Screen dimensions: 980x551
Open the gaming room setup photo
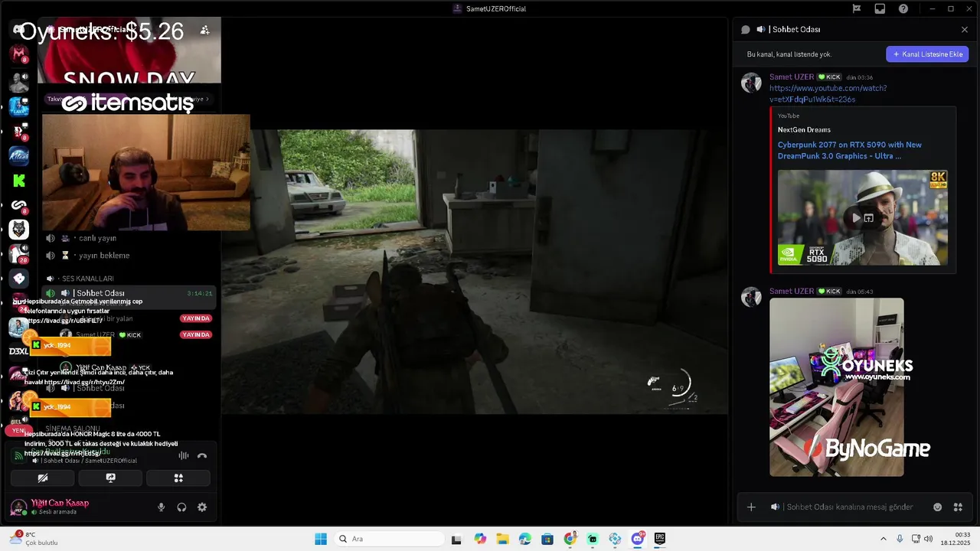836,387
